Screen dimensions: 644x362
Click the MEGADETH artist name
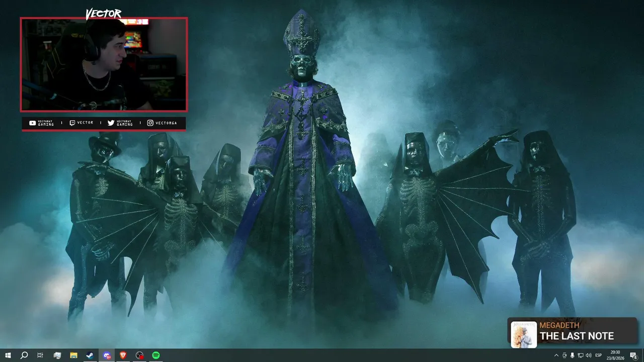559,325
